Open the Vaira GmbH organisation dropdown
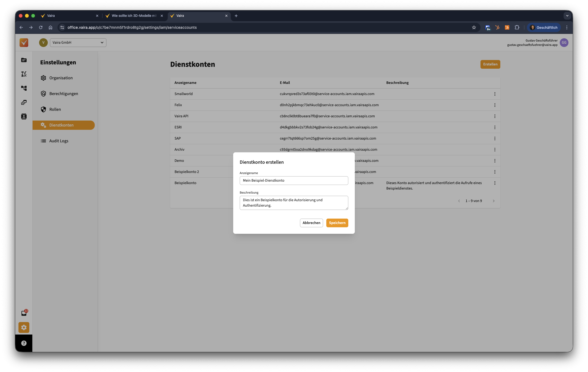588x372 pixels. tap(78, 43)
